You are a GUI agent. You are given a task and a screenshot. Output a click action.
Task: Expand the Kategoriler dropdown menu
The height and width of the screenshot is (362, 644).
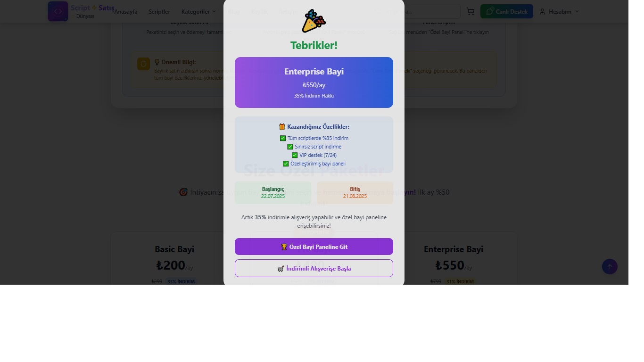198,11
